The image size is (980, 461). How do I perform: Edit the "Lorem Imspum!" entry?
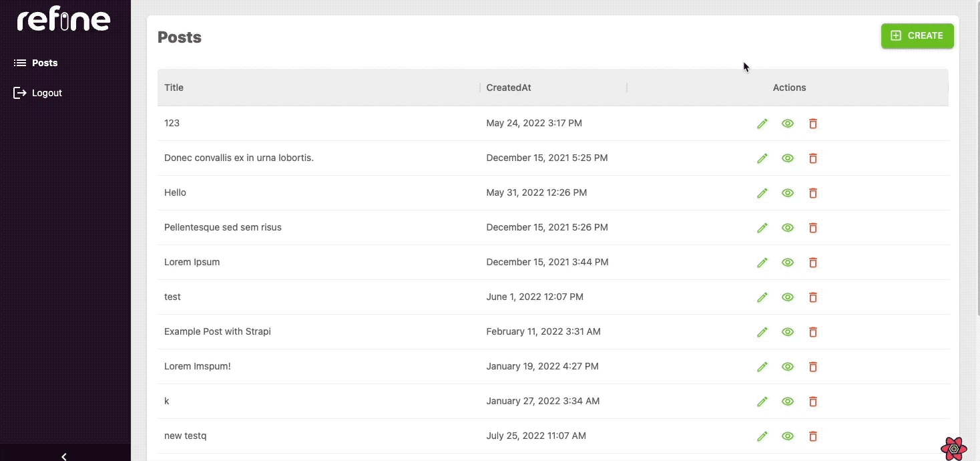point(762,367)
